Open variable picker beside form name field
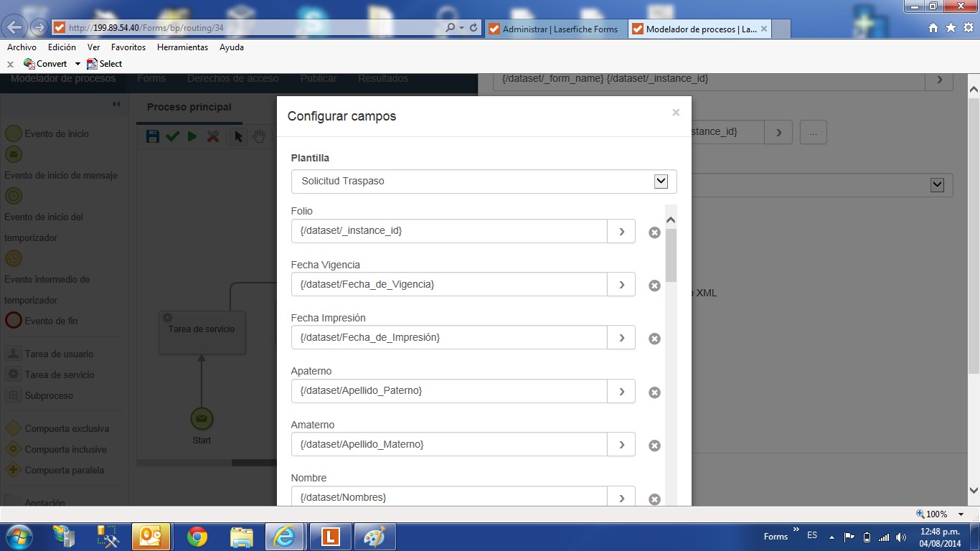The height and width of the screenshot is (551, 980). [x=940, y=80]
